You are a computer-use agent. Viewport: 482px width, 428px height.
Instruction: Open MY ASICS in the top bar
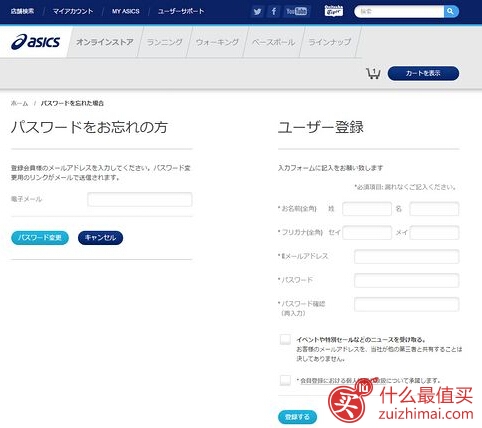(126, 11)
